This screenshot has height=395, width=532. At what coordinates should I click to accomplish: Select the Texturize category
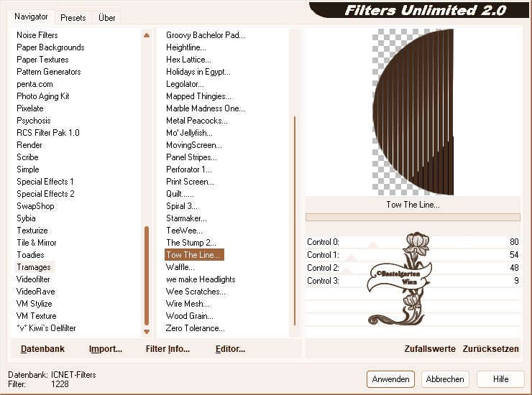coord(32,231)
